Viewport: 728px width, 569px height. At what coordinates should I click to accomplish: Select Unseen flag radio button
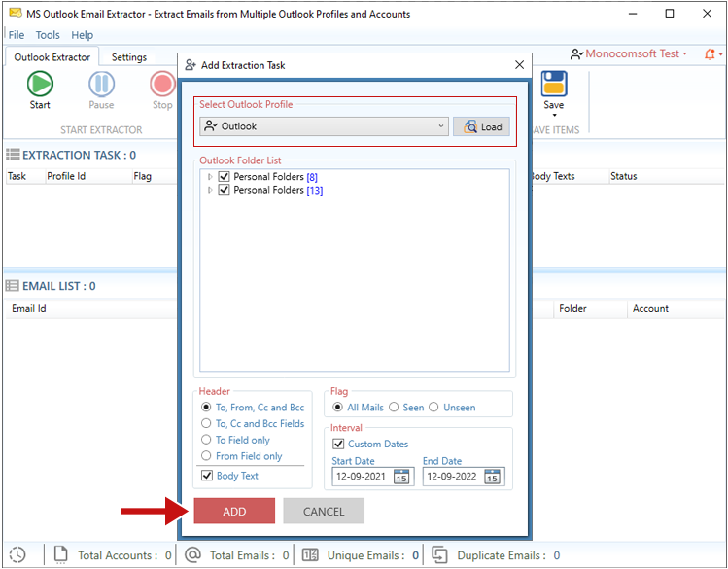click(x=433, y=407)
